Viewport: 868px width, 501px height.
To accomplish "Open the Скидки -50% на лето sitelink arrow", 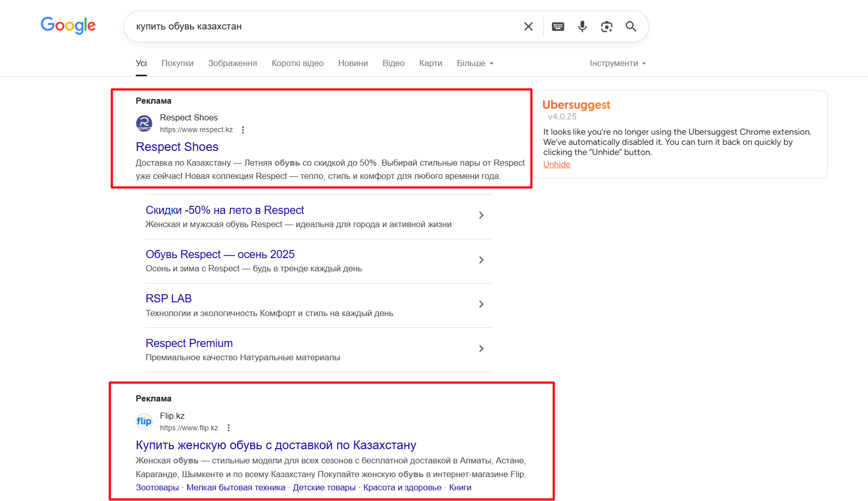I will 481,215.
